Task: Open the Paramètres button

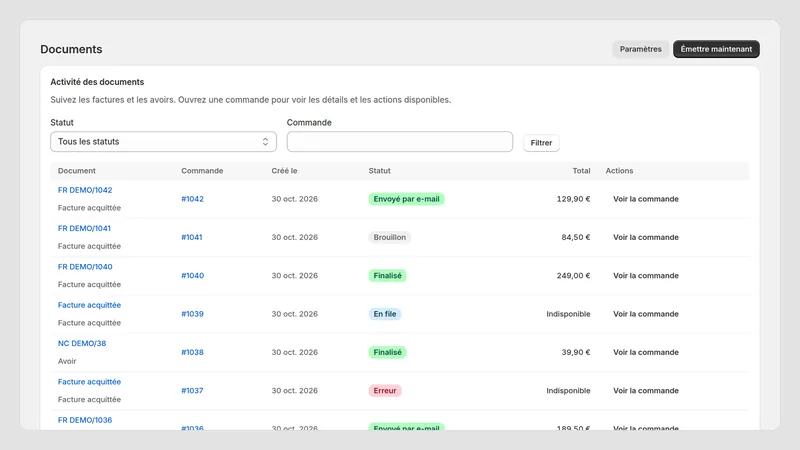Action: tap(640, 49)
